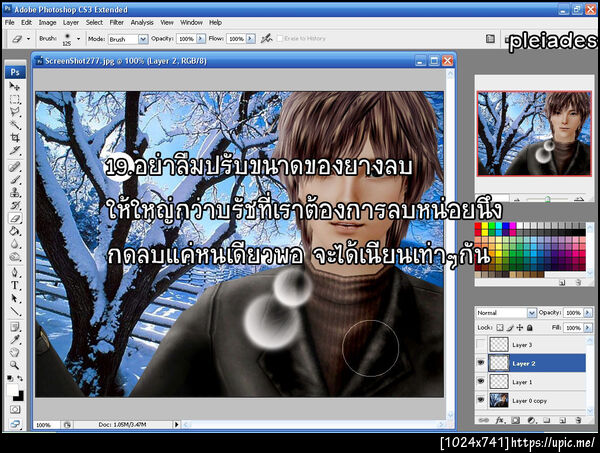Screen dimensions: 600x453
Task: Open the Select menu
Action: click(94, 23)
